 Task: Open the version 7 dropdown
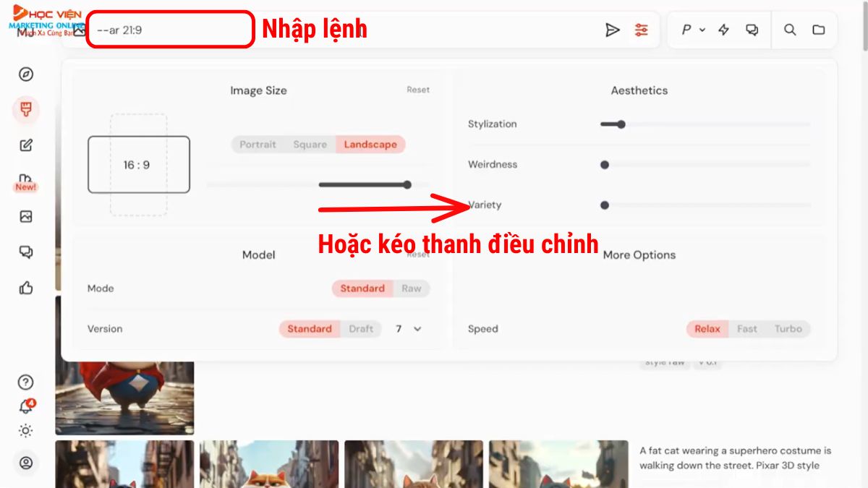408,329
